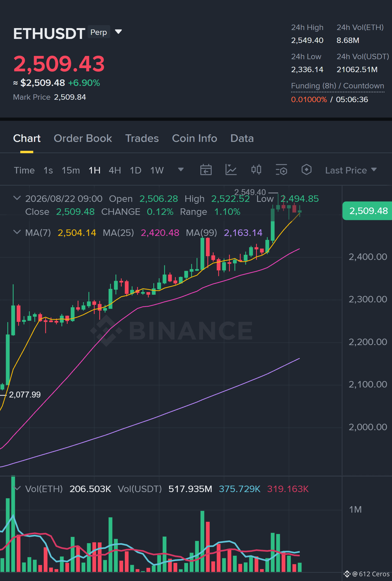Viewport: 392px width, 581px height.
Task: Tap the 2,000.00 price axis label
Action: tap(368, 427)
